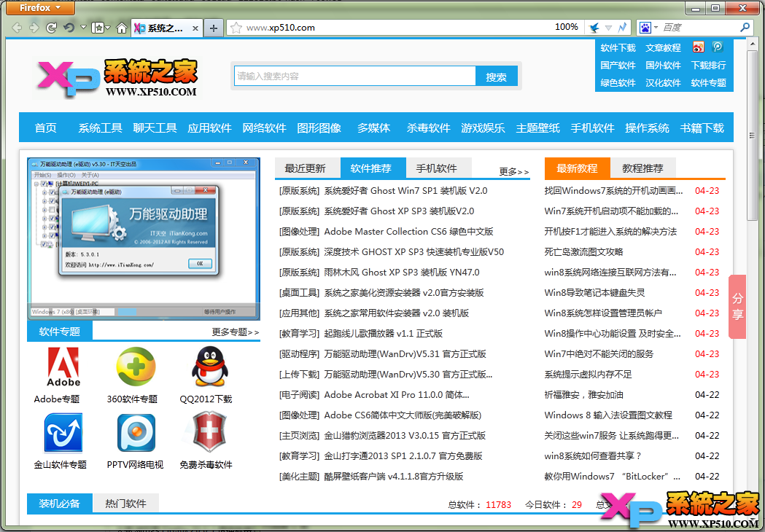Focus the 百度 search field
The width and height of the screenshot is (765, 532).
699,28
